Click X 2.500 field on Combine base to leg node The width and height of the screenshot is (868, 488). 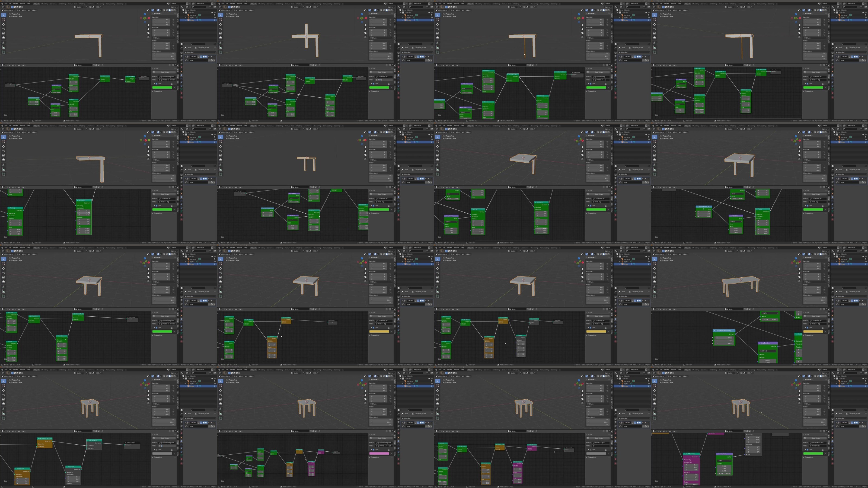[724, 338]
